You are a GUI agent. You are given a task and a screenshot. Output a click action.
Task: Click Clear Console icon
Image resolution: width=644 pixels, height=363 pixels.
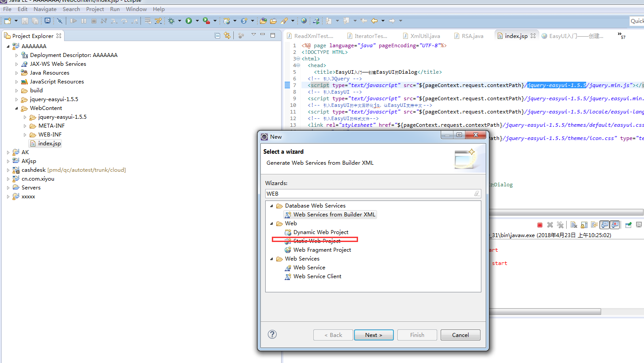pyautogui.click(x=574, y=225)
